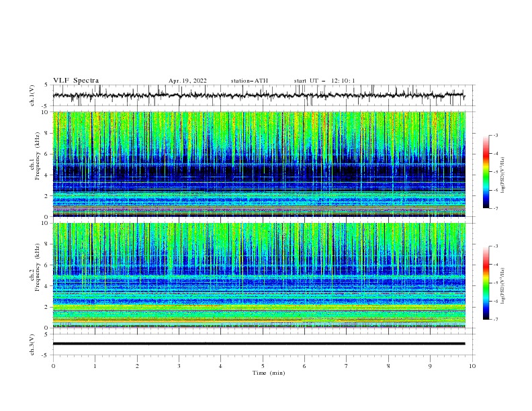The width and height of the screenshot is (532, 411).
Task: Click the "5" tick on ch.1(V) axis
Action: (46, 85)
